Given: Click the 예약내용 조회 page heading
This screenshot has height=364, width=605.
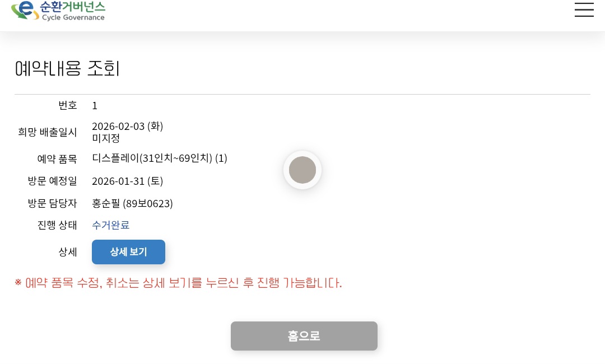Looking at the screenshot, I should (67, 68).
